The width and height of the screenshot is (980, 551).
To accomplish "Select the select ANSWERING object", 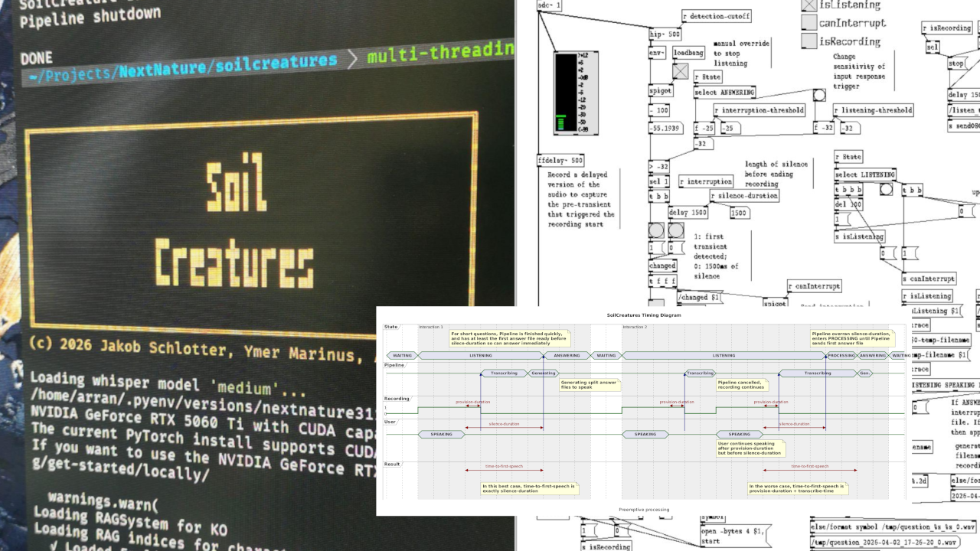I will pyautogui.click(x=725, y=93).
